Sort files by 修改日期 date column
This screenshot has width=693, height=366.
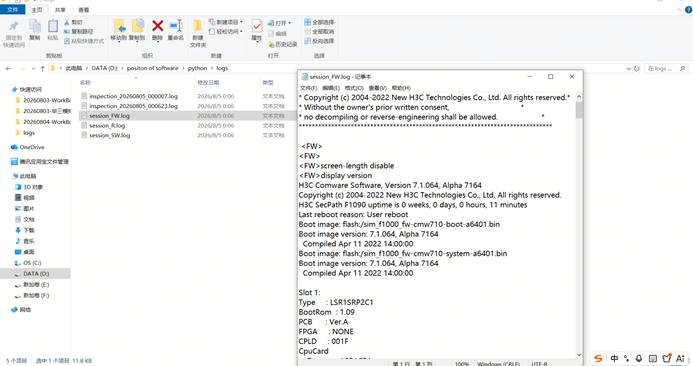pos(208,83)
